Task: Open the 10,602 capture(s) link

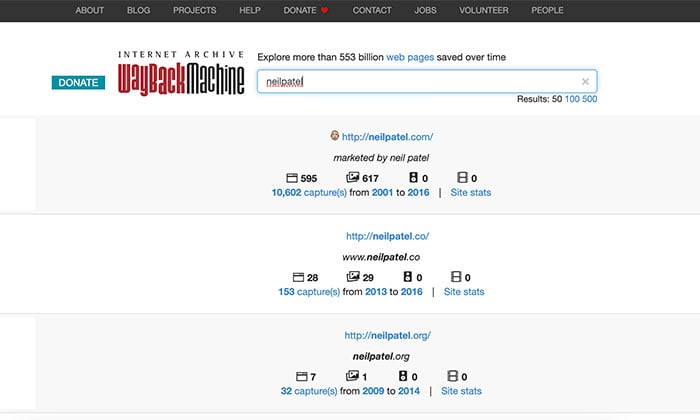Action: coord(309,192)
